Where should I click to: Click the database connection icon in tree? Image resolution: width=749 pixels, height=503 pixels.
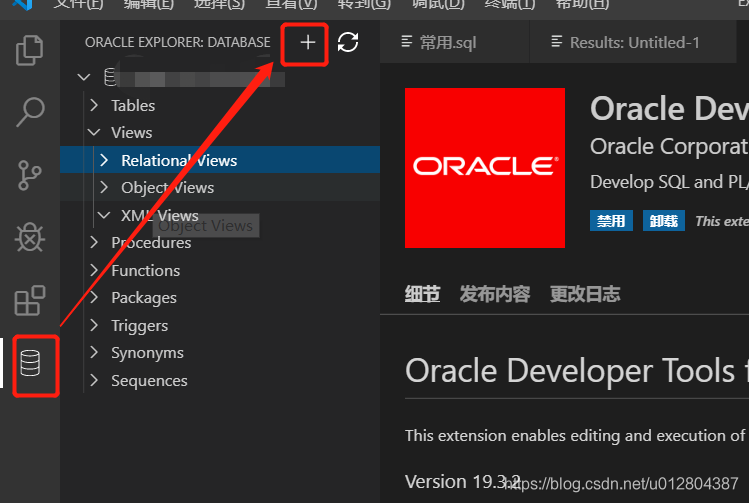(110, 77)
